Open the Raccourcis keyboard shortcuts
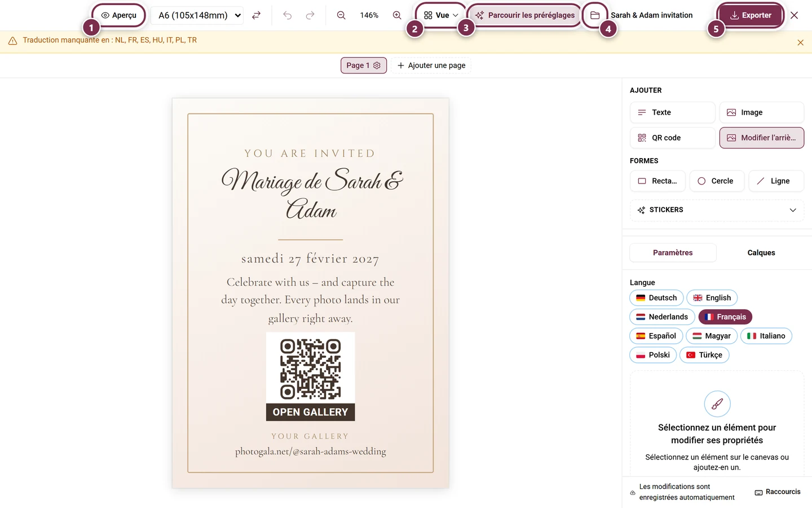Image resolution: width=812 pixels, height=508 pixels. coord(778,492)
